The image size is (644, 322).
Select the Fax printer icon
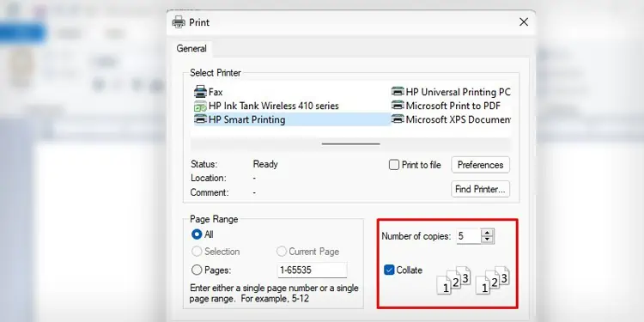click(x=200, y=92)
